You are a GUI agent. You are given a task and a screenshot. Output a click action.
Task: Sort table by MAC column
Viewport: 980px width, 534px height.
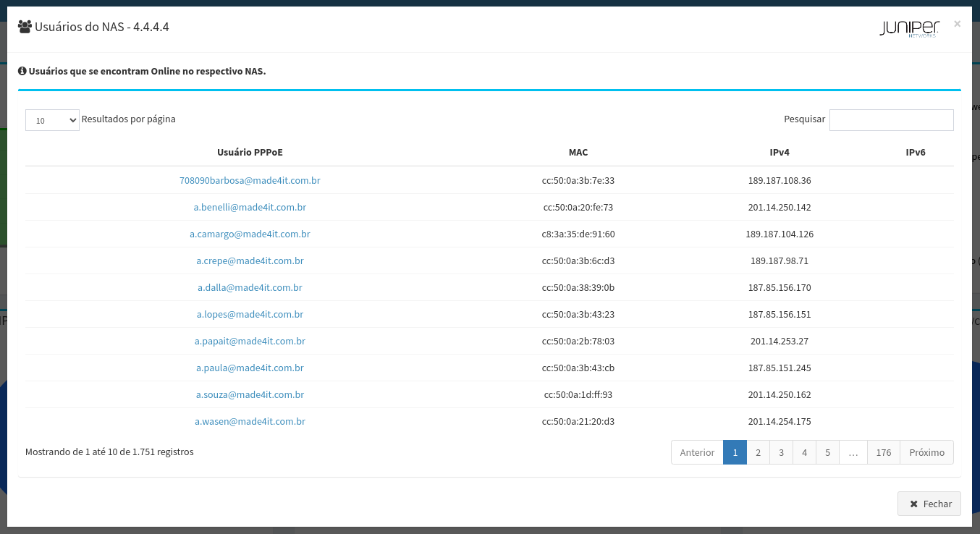click(x=578, y=153)
